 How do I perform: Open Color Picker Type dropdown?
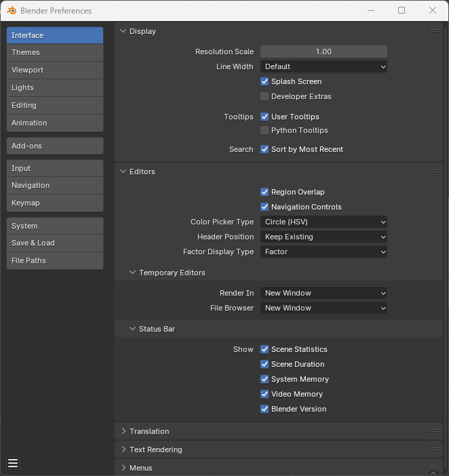click(x=324, y=222)
